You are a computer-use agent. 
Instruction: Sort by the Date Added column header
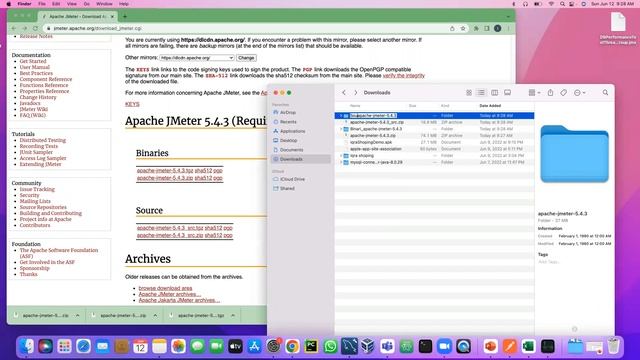click(x=490, y=106)
